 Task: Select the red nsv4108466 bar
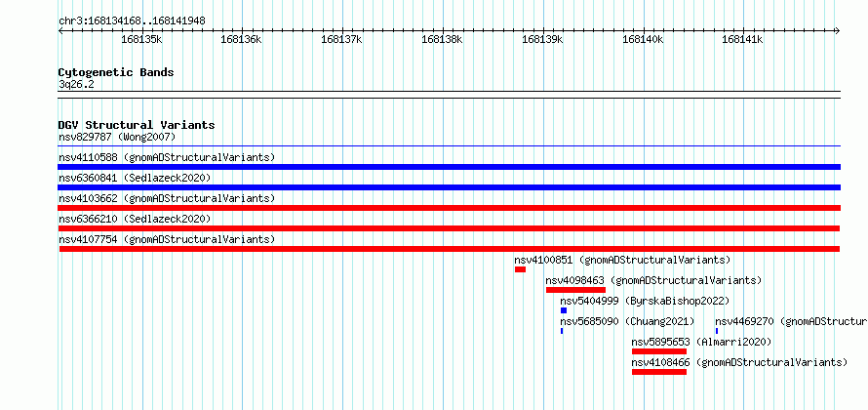[659, 372]
